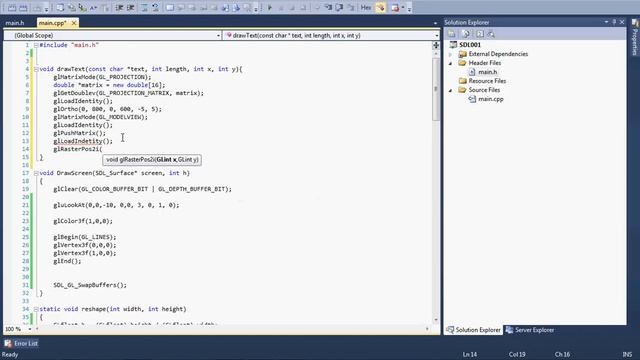Image resolution: width=640 pixels, height=360 pixels.
Task: Open the Error List panel tab
Action: (x=21, y=344)
